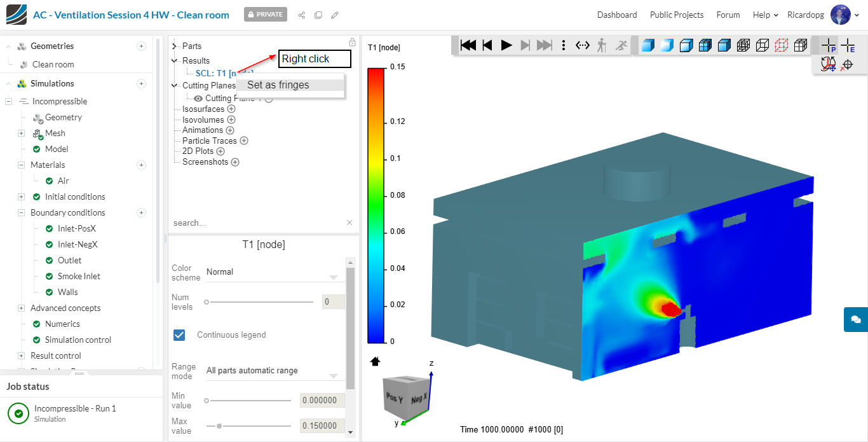
Task: Expand the Advanced concepts node
Action: click(21, 308)
